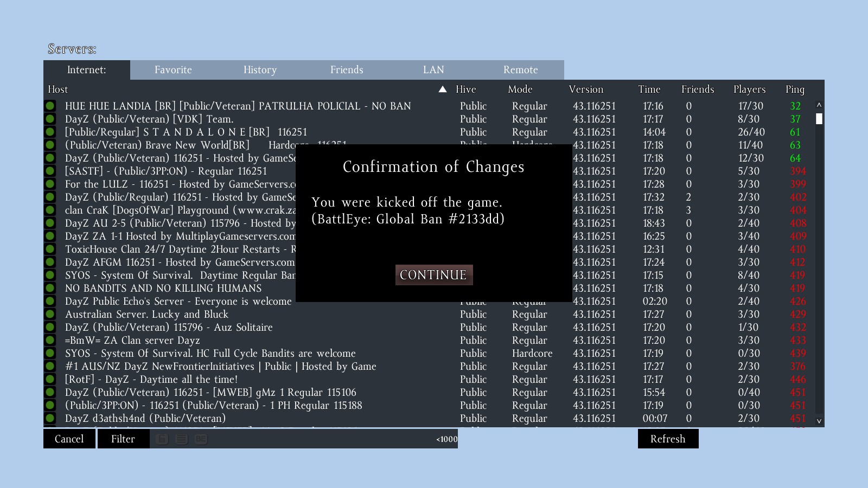Click the status icon for DayZ AFGM
Viewport: 868px width, 488px height.
pyautogui.click(x=50, y=262)
